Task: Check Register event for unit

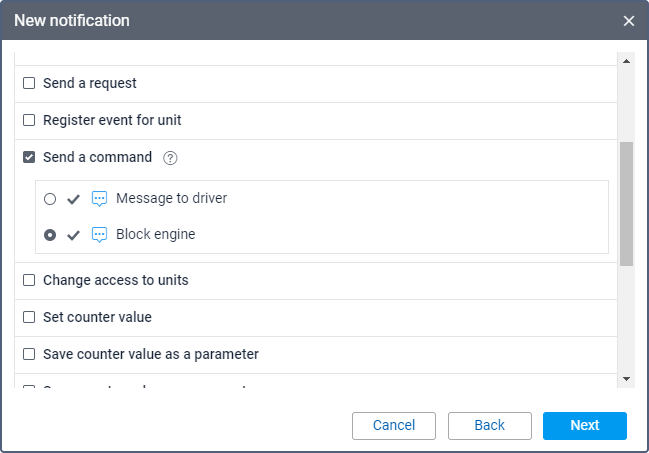Action: point(29,120)
